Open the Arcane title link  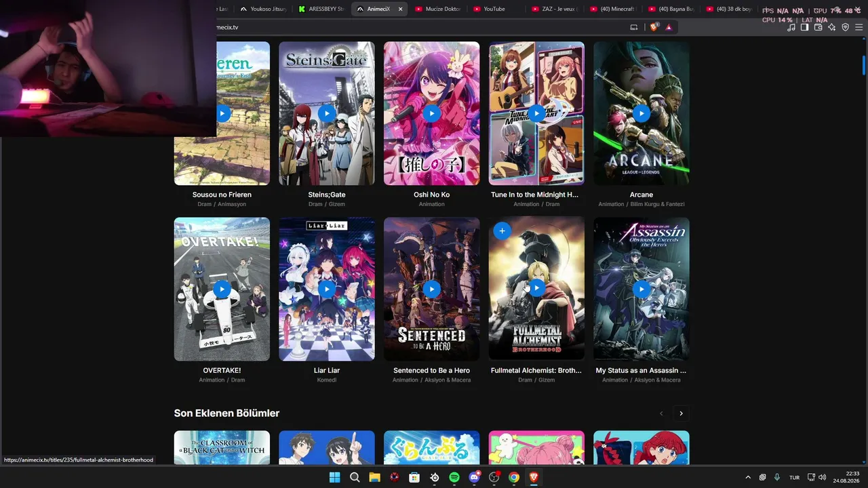[x=642, y=195]
